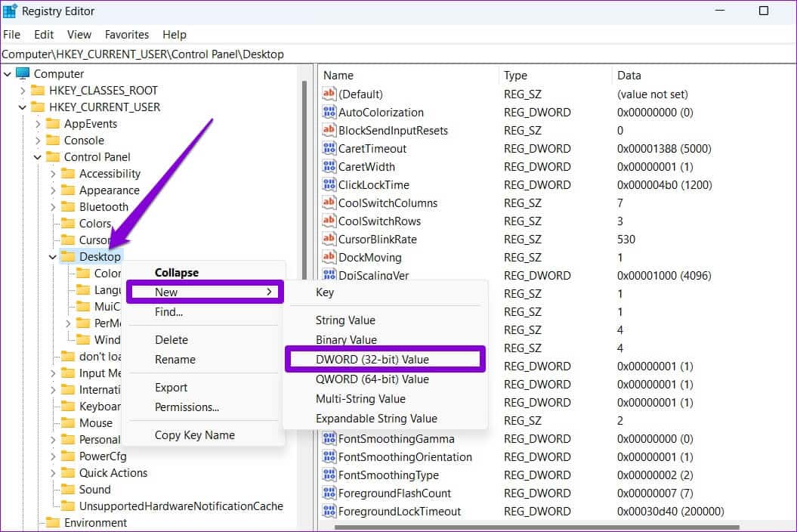Select Export in the context menu
This screenshot has height=532, width=797.
[205, 388]
